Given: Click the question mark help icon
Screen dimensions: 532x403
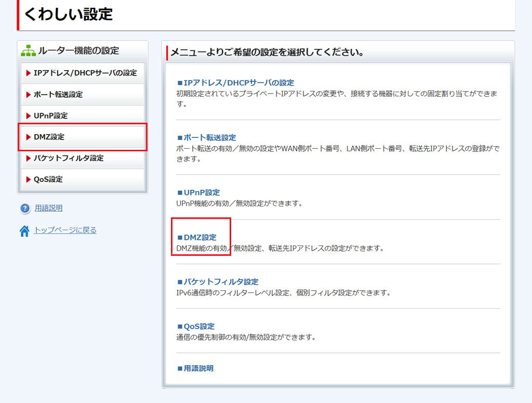Looking at the screenshot, I should (x=25, y=209).
